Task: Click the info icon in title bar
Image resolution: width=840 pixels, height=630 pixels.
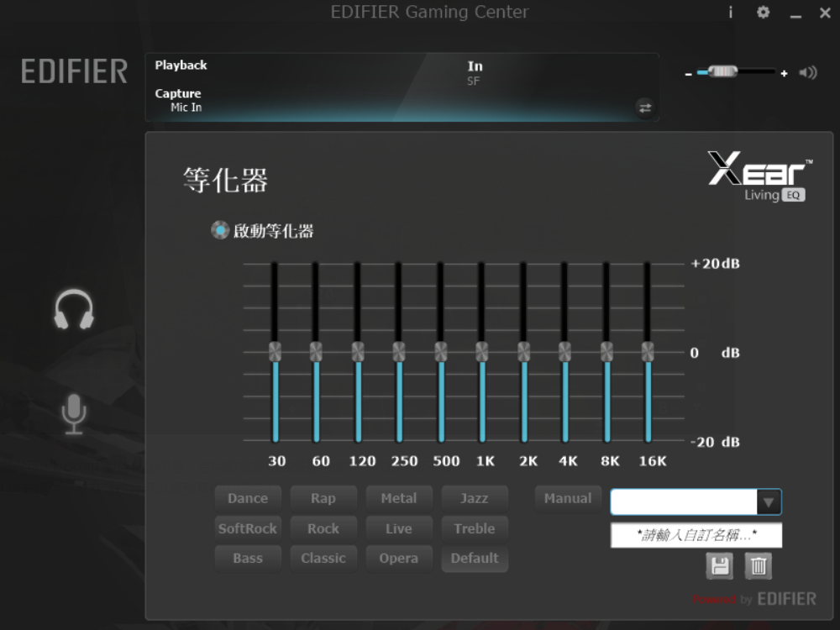Action: 730,13
